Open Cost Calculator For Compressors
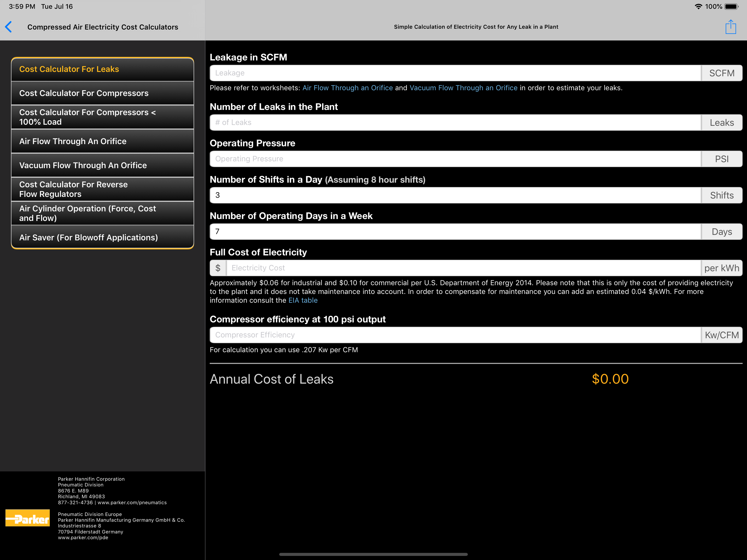 point(102,93)
